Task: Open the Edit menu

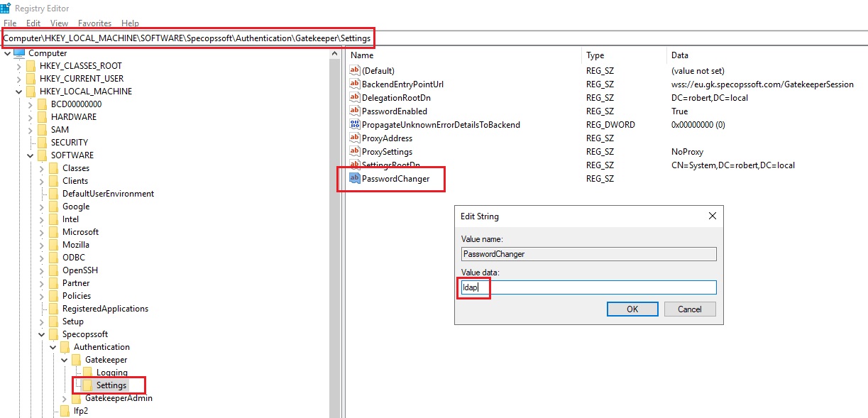Action: tap(33, 23)
